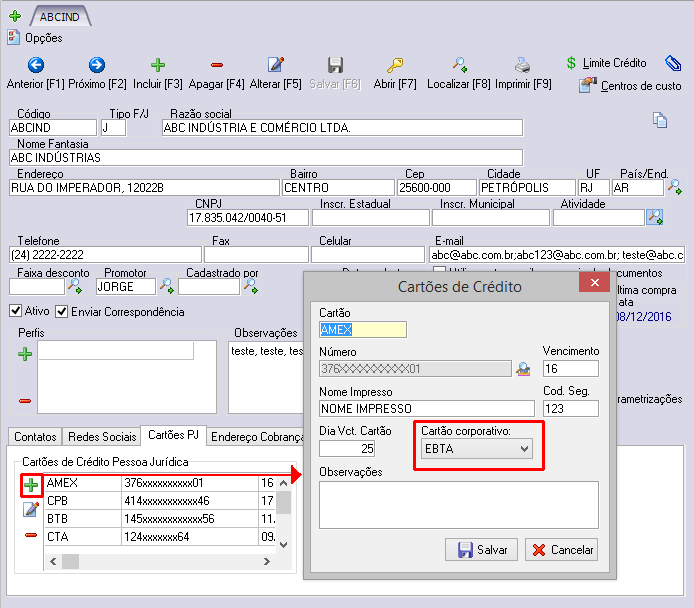Click the Salvar button in dialog
This screenshot has height=608, width=694.
pos(481,550)
